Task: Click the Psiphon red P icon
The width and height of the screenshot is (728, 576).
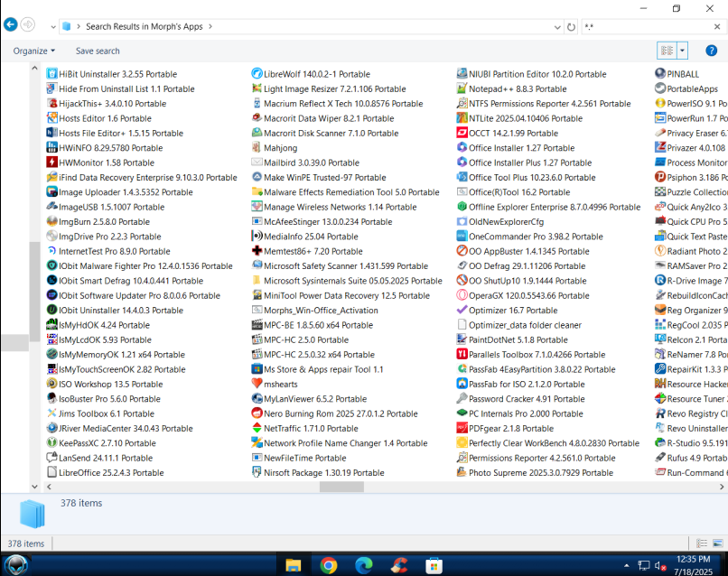Action: (x=660, y=177)
